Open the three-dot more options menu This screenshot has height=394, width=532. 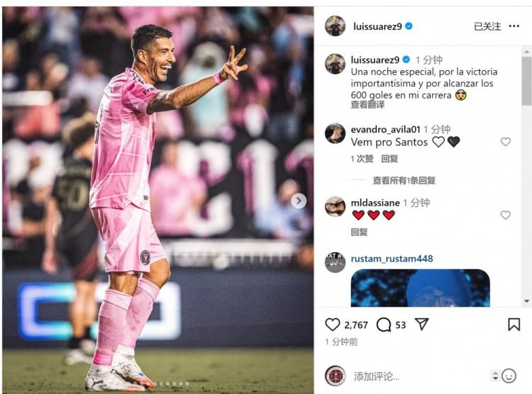514,26
